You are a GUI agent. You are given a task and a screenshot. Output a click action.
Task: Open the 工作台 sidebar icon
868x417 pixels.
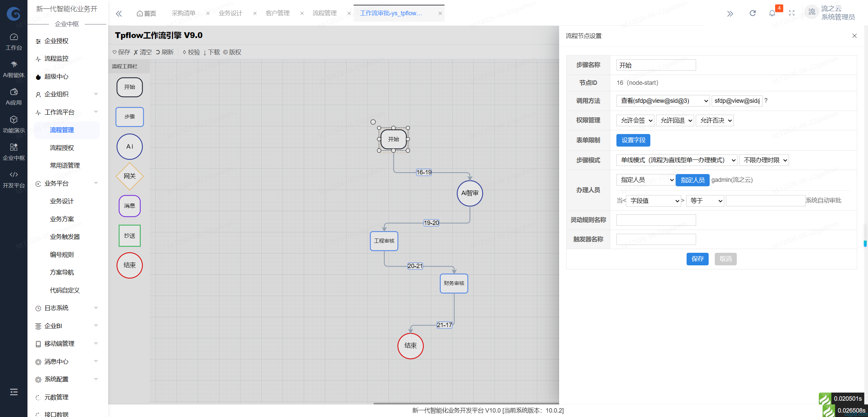(x=14, y=42)
